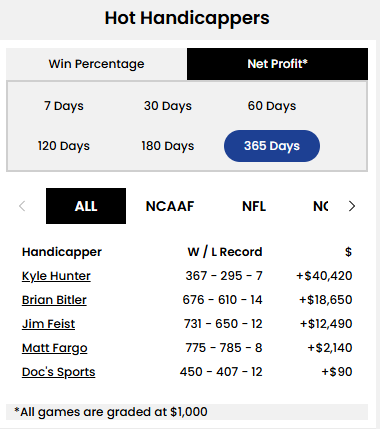Screen dimensions: 380x429
Task: Select the Net Profit tab
Action: coord(277,64)
